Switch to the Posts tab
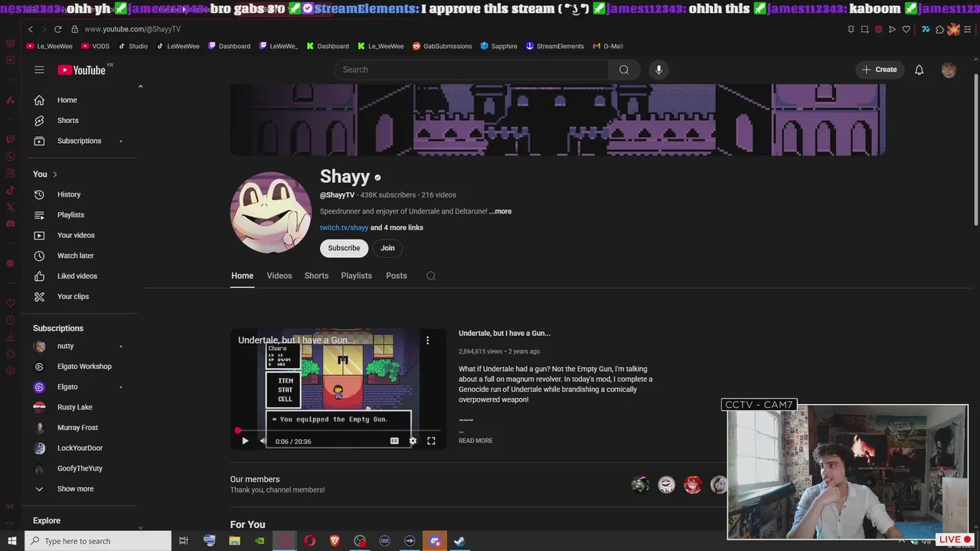 click(x=397, y=275)
